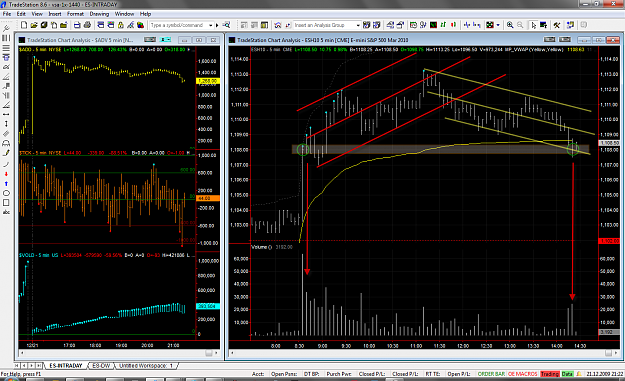Select the pencil freehand drawing tool
Image resolution: width=625 pixels, height=381 pixels.
click(6, 153)
